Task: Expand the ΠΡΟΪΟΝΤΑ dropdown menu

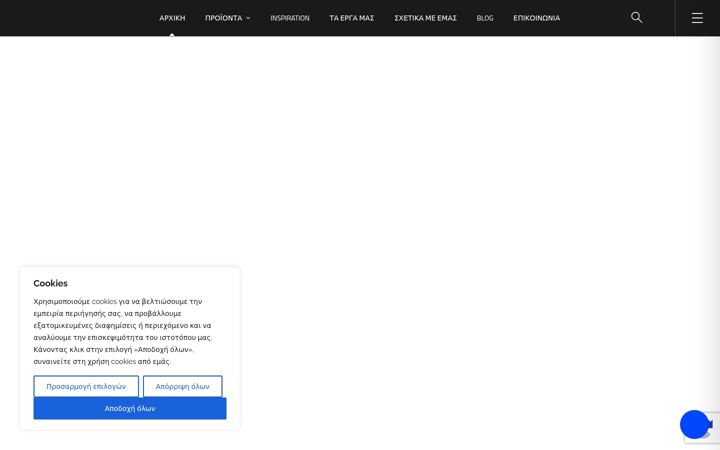Action: pos(228,18)
